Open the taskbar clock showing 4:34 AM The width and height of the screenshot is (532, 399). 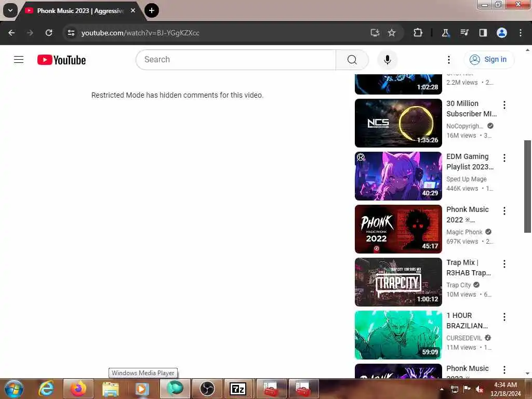coord(505,389)
